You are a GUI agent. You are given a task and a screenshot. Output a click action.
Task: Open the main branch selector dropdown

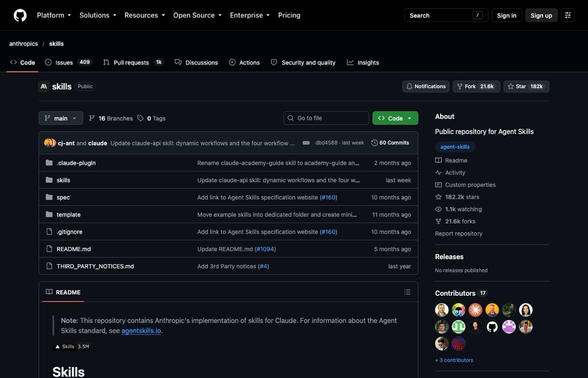(x=61, y=118)
